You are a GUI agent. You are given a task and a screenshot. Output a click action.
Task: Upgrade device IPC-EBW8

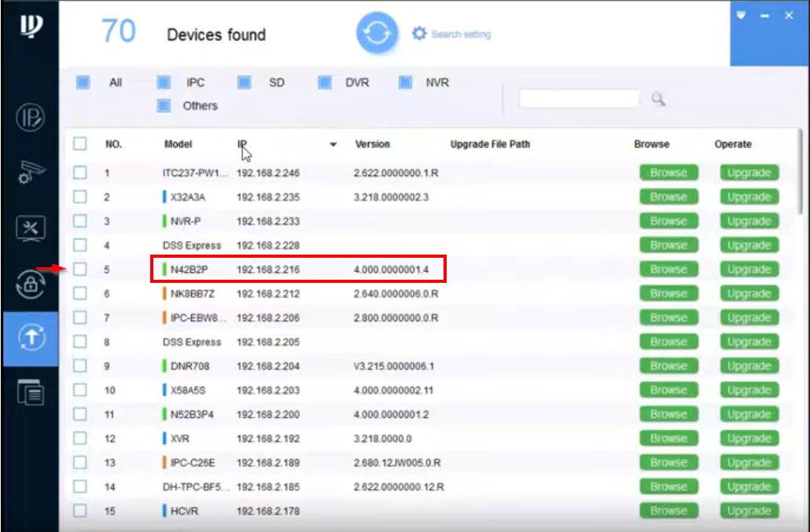749,317
